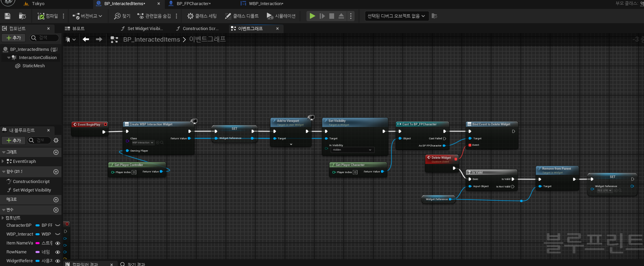This screenshot has height=266, width=644.
Task: Navigate back with left arrow
Action: coord(86,40)
